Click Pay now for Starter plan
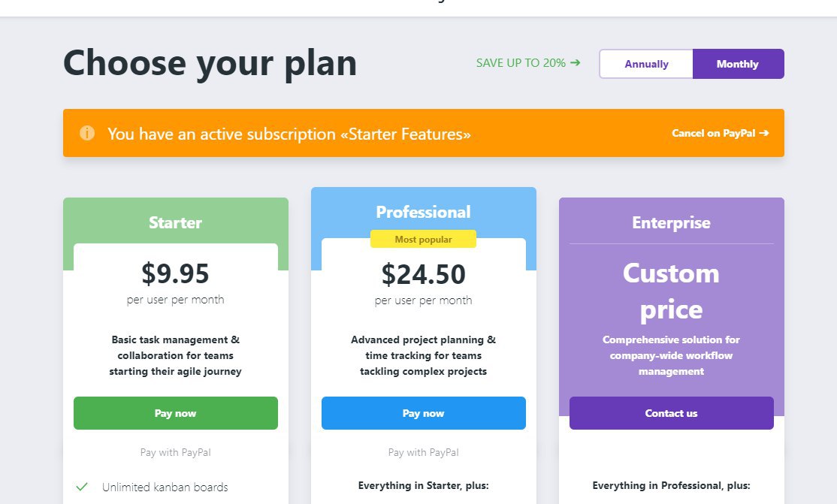The width and height of the screenshot is (837, 504). [176, 413]
